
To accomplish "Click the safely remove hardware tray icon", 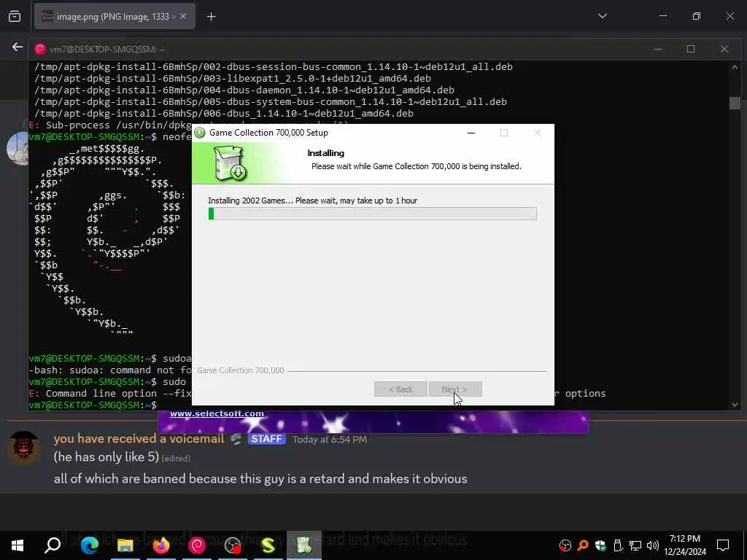I will (618, 545).
